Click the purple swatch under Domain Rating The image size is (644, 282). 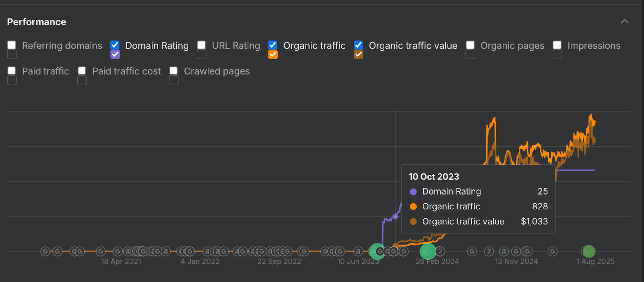coord(115,54)
